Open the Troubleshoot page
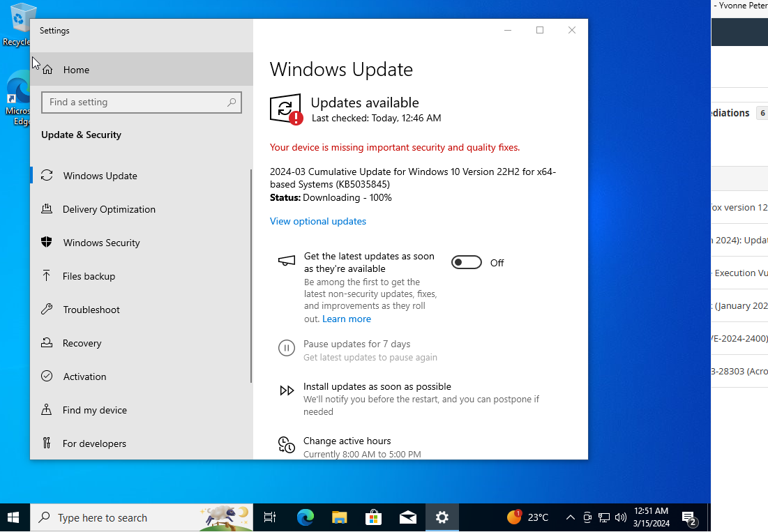768x532 pixels. coord(142,310)
